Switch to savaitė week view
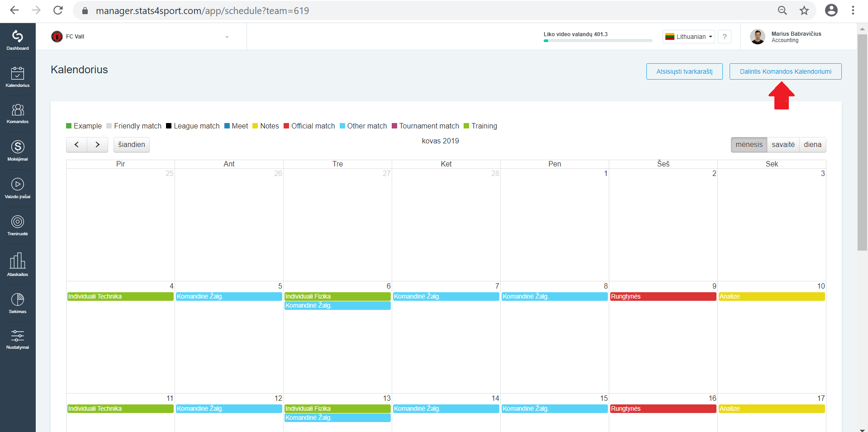Viewport: 868px width, 432px height. 783,145
